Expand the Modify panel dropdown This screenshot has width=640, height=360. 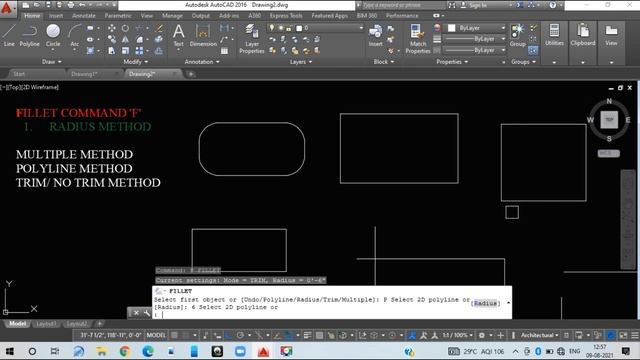[136, 62]
